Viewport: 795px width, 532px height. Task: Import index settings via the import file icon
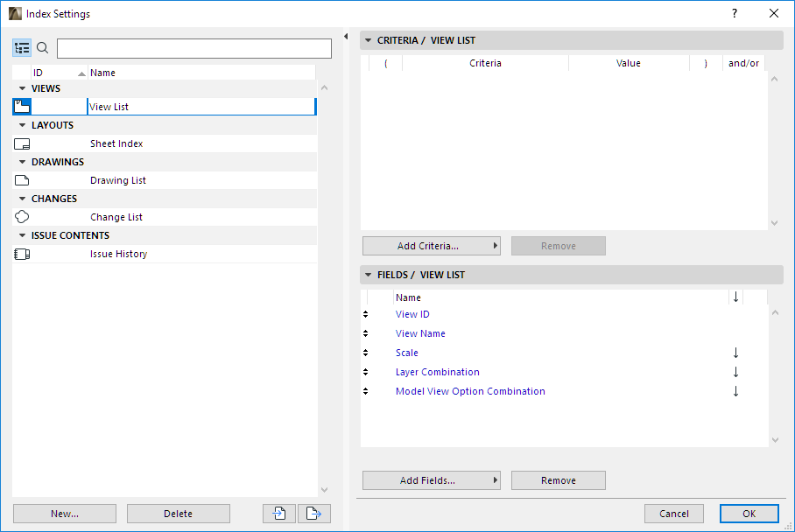[278, 514]
